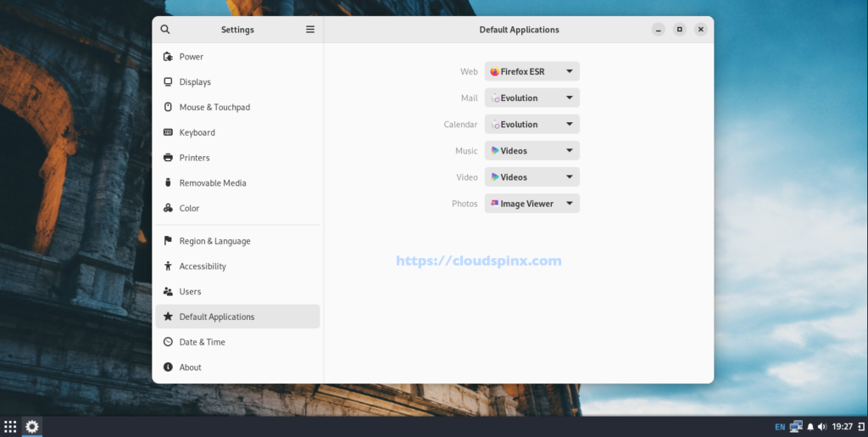
Task: Choose a Video default application dropdown
Action: pyautogui.click(x=532, y=177)
